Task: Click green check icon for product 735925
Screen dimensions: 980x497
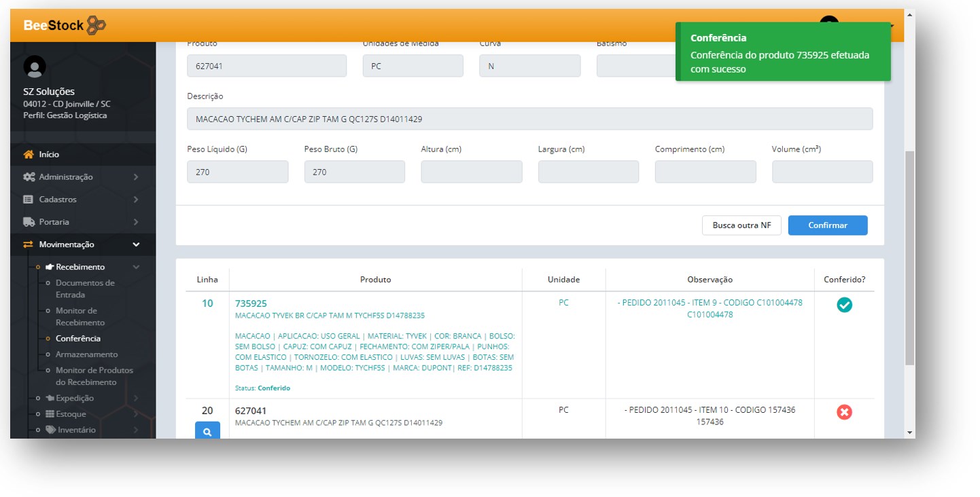Action: coord(844,306)
